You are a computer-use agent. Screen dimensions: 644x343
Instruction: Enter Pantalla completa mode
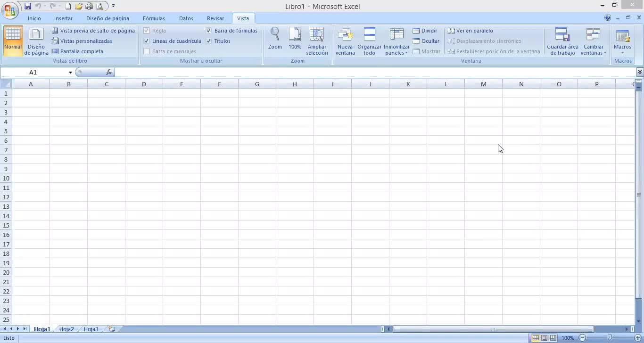[x=77, y=51]
